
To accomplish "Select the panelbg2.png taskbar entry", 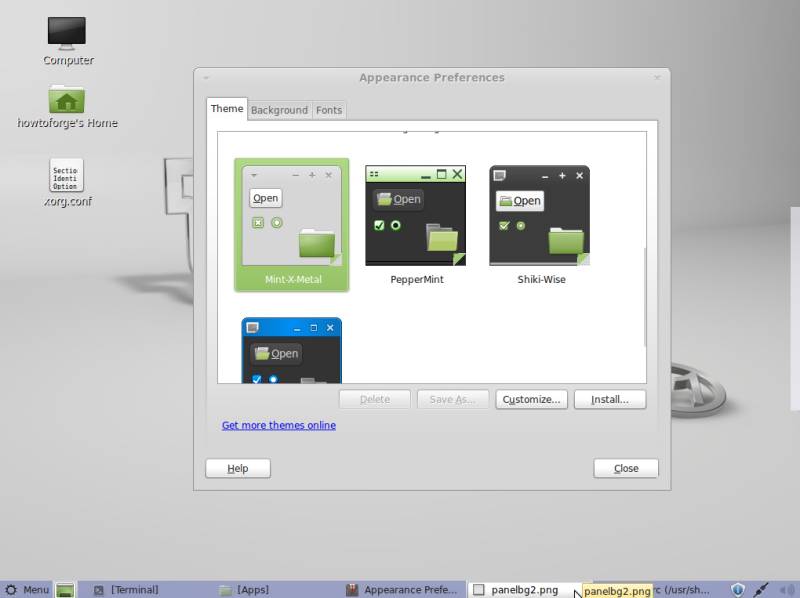I will click(520, 590).
